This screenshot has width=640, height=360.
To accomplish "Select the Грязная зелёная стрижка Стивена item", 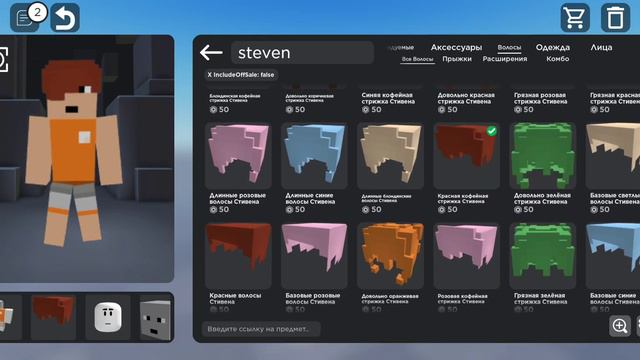I will (x=542, y=256).
